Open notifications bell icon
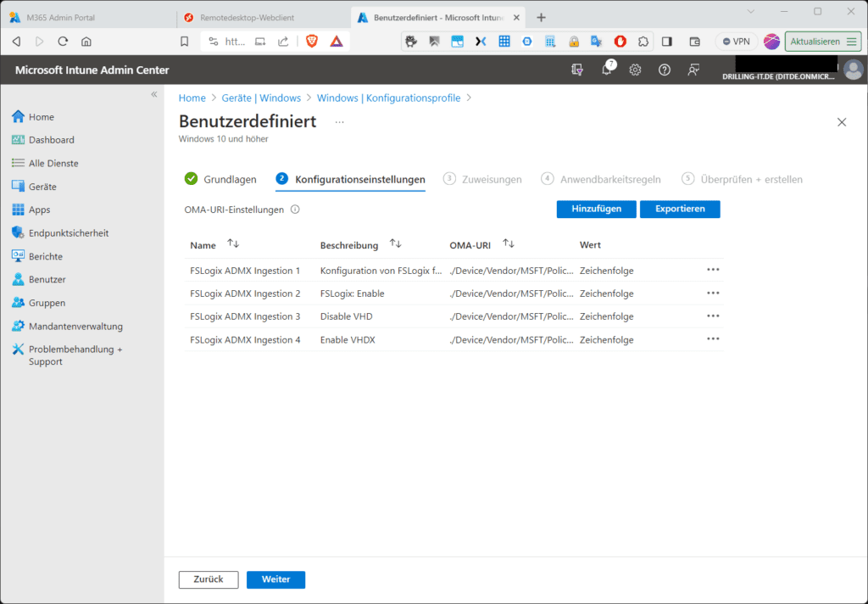This screenshot has height=604, width=868. click(607, 70)
